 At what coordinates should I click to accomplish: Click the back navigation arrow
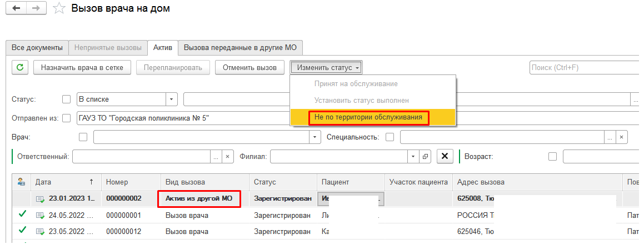tap(15, 9)
